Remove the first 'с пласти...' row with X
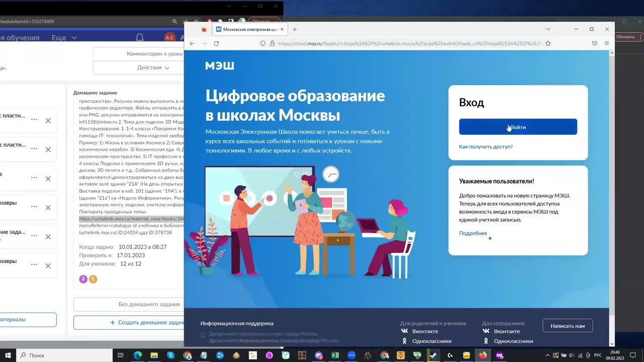This screenshot has height=362, width=644. coord(48,121)
